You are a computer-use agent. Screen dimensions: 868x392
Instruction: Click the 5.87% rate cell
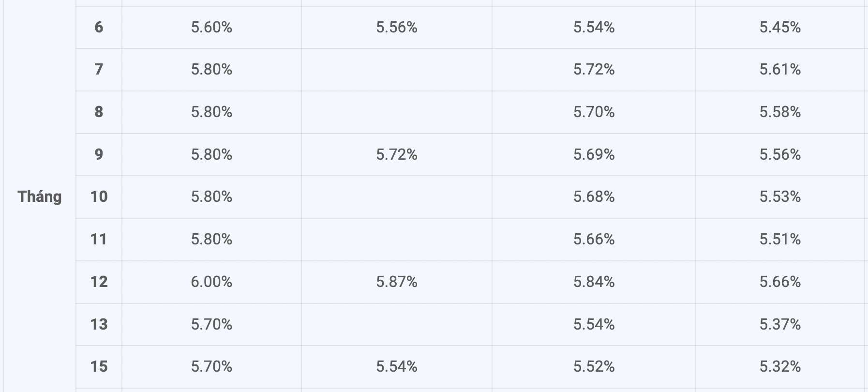[397, 282]
